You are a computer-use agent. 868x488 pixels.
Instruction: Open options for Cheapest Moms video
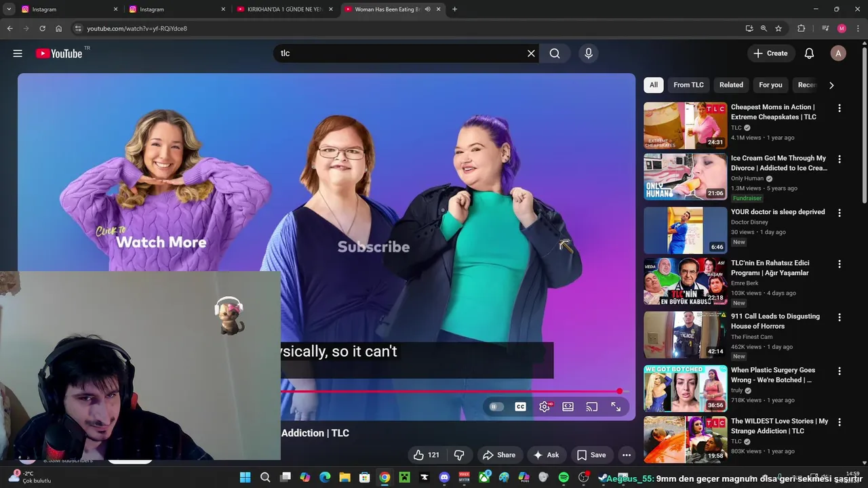840,108
